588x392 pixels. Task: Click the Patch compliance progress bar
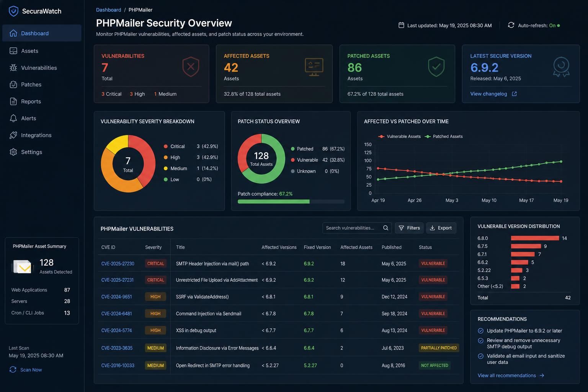pos(291,202)
